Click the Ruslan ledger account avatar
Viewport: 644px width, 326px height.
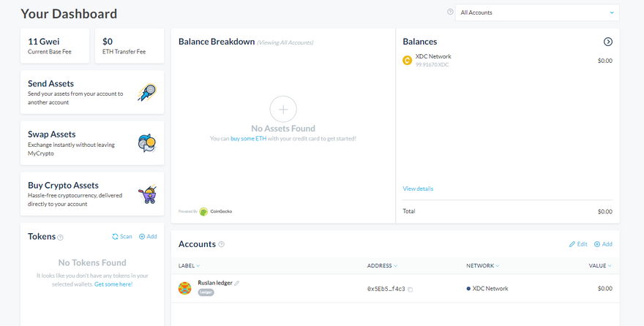click(x=185, y=288)
